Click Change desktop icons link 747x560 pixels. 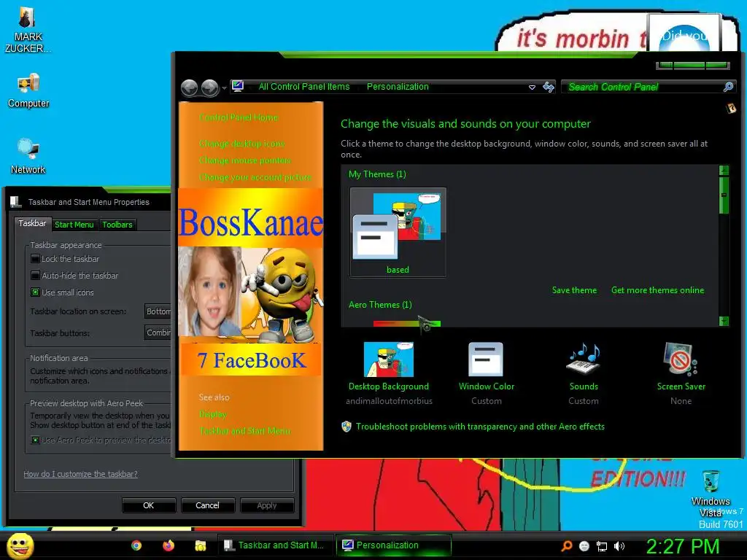click(x=242, y=144)
